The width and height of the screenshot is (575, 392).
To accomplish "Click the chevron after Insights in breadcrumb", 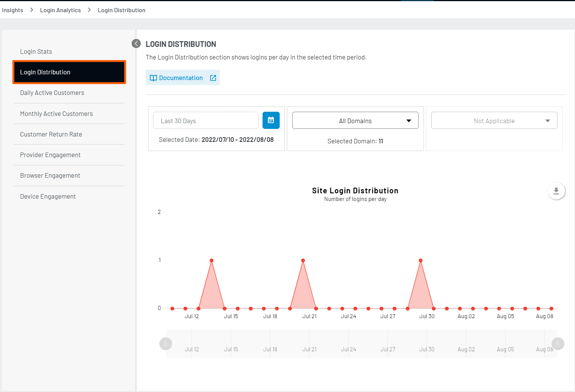I will [32, 10].
